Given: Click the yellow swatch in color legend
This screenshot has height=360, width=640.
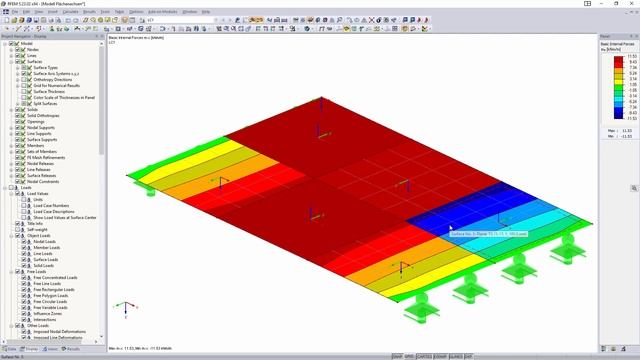Looking at the screenshot, I should point(619,82).
